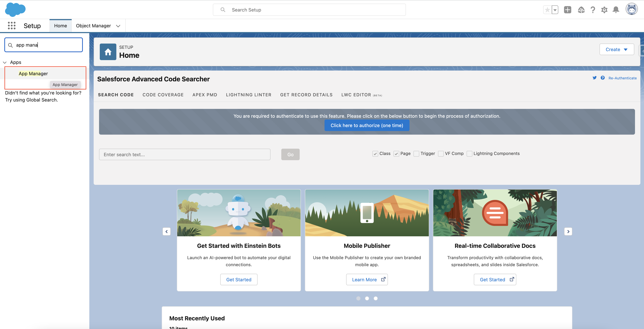Go to next carousel slide arrow
The image size is (644, 329).
[x=568, y=232]
